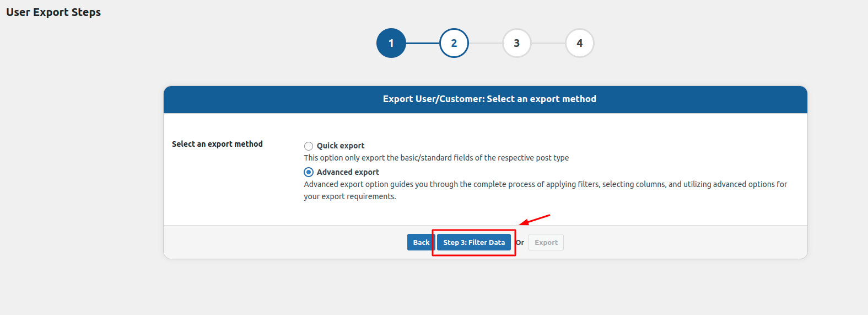Click the red arrow pointing at Filter Data
Screen dimensions: 868x315
535,220
